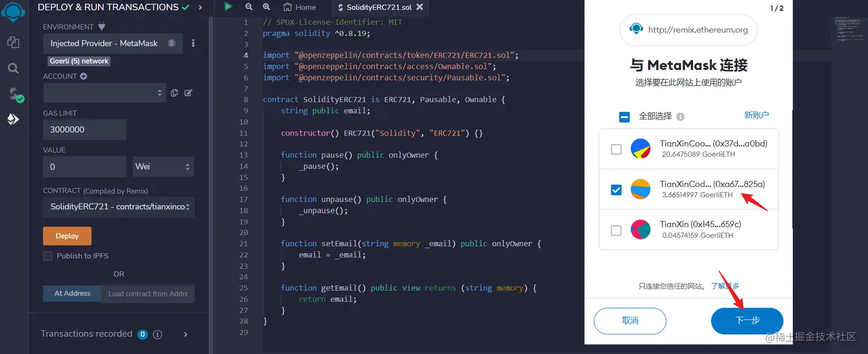Click avatar of TianXin 0x145...659c account
The width and height of the screenshot is (868, 354).
(x=641, y=229)
